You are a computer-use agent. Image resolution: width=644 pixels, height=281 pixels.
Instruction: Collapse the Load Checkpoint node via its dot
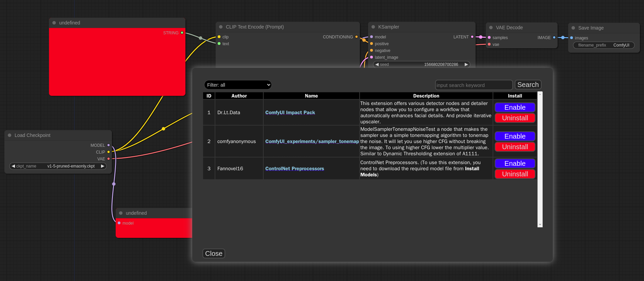click(10, 135)
